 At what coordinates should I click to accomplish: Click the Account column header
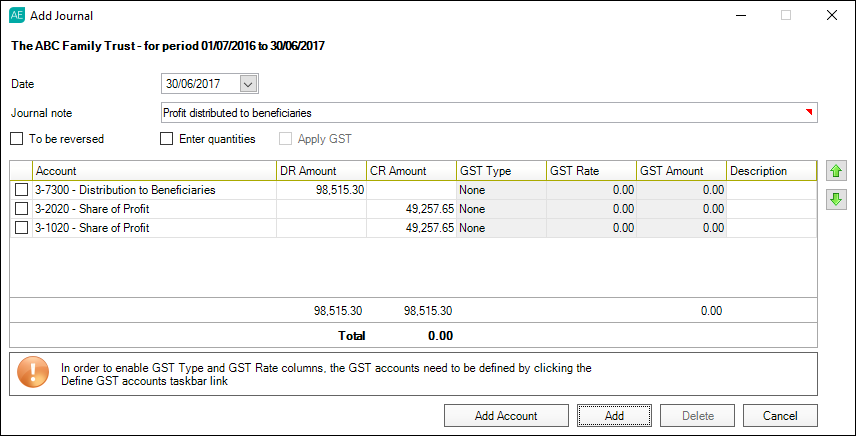pyautogui.click(x=154, y=171)
